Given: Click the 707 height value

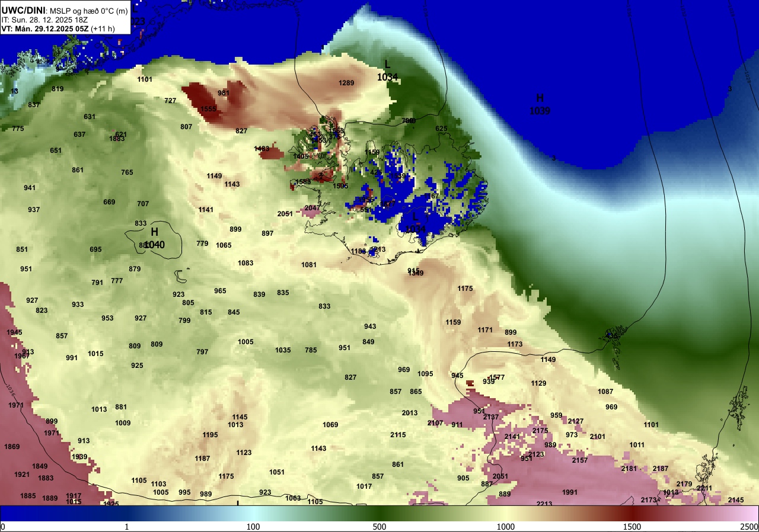Looking at the screenshot, I should [x=143, y=204].
